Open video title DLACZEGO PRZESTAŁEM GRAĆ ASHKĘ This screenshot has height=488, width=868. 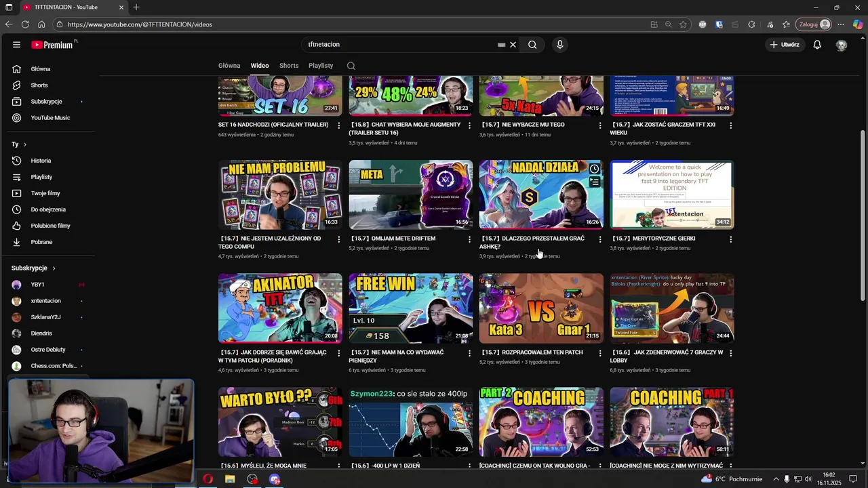click(532, 243)
